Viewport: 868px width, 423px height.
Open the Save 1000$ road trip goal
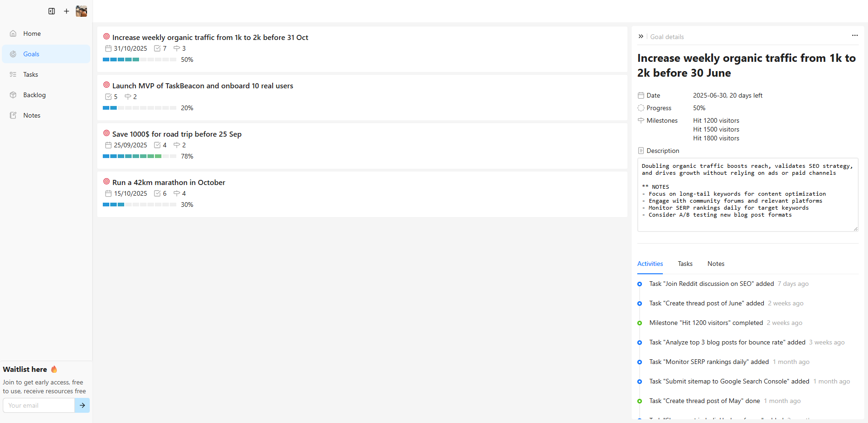tap(177, 134)
